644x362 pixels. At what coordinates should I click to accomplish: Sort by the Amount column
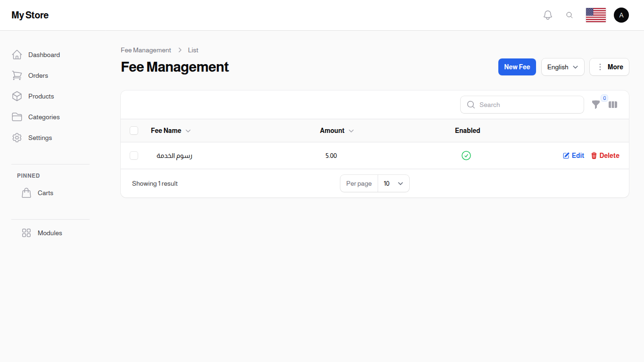coord(336,131)
